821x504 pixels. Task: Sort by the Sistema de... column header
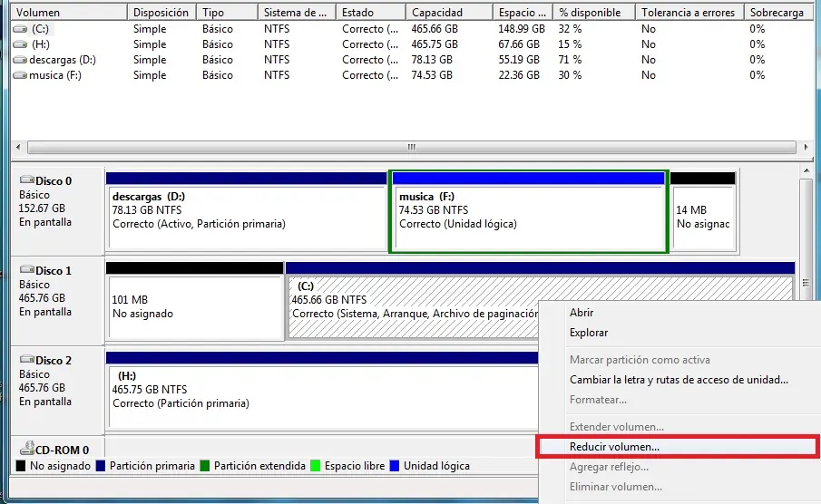297,12
